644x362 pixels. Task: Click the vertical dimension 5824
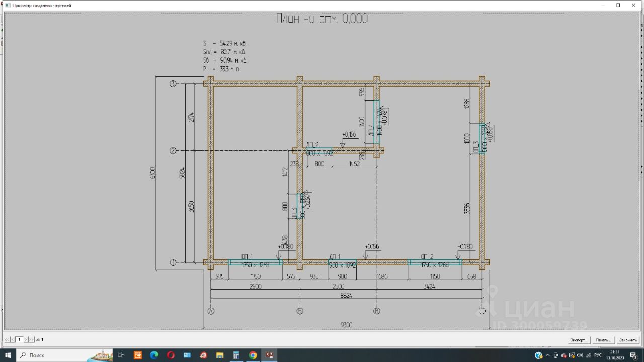pos(182,173)
